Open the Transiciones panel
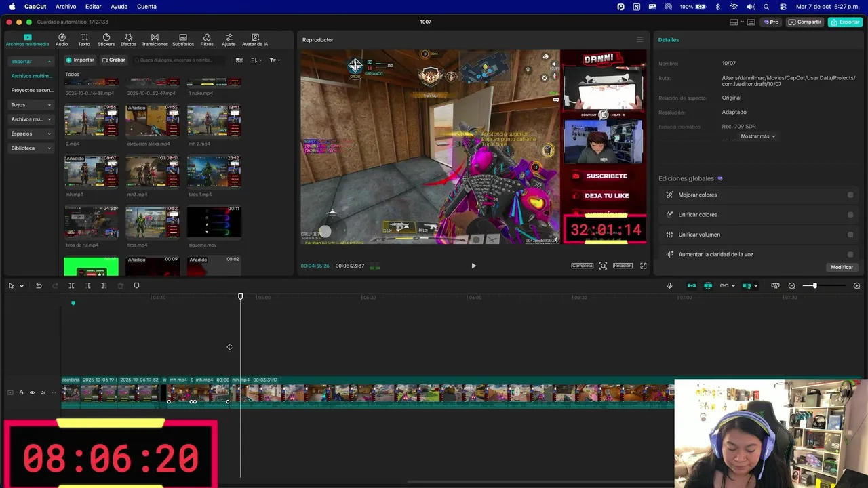The width and height of the screenshot is (868, 488). pyautogui.click(x=155, y=40)
